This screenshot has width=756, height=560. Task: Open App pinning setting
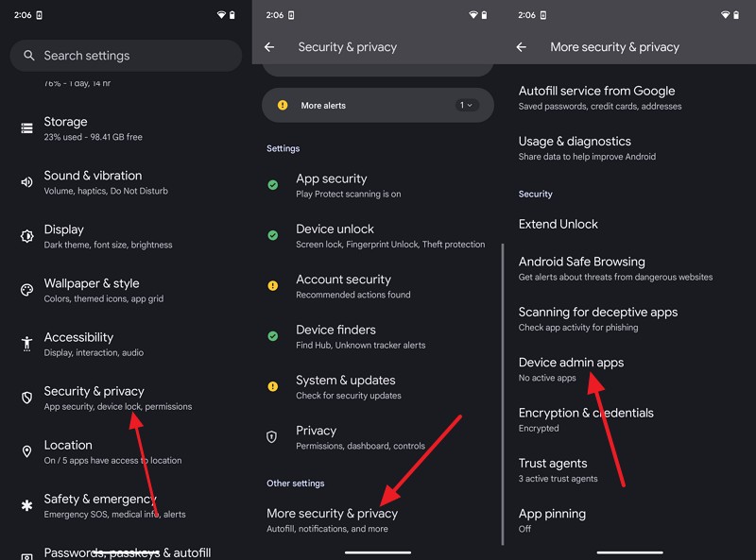[x=629, y=520]
